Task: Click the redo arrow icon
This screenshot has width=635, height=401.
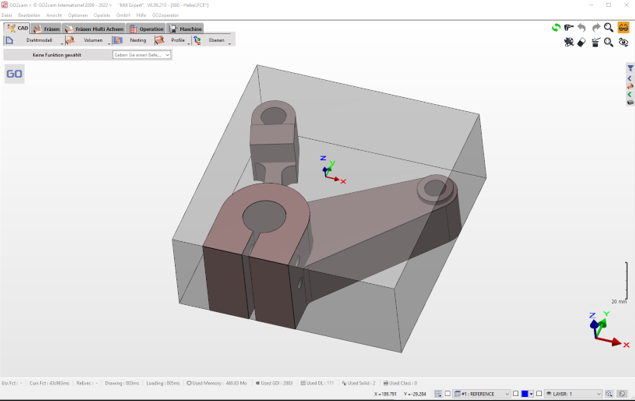Action: click(596, 28)
